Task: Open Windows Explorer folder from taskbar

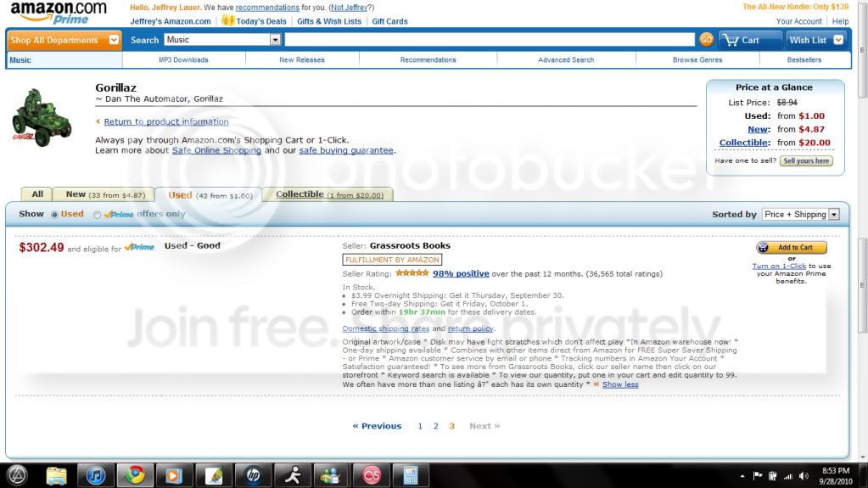Action: [56, 475]
